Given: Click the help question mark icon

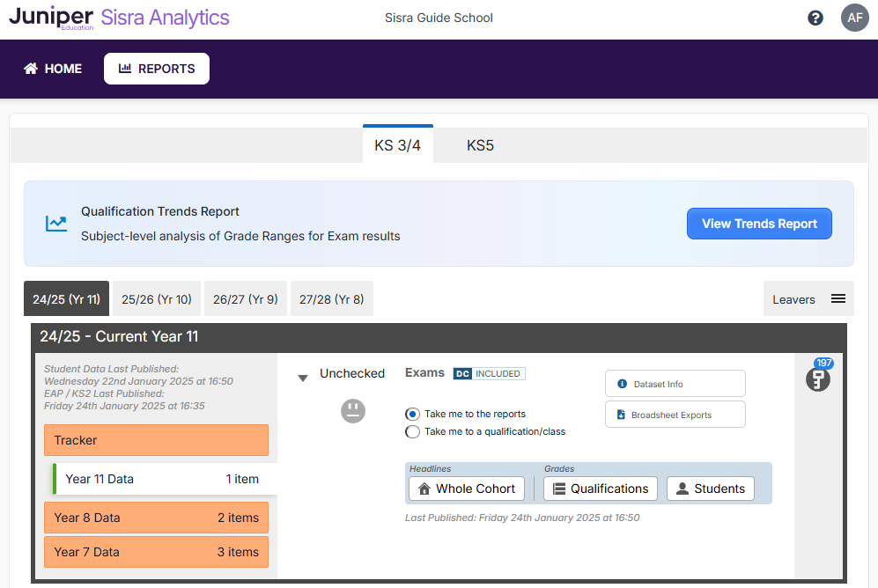Looking at the screenshot, I should point(815,18).
